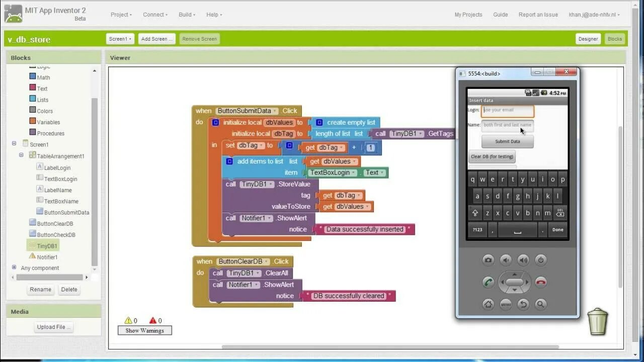Click the Notifier1 warning icon in tree

tap(32, 256)
